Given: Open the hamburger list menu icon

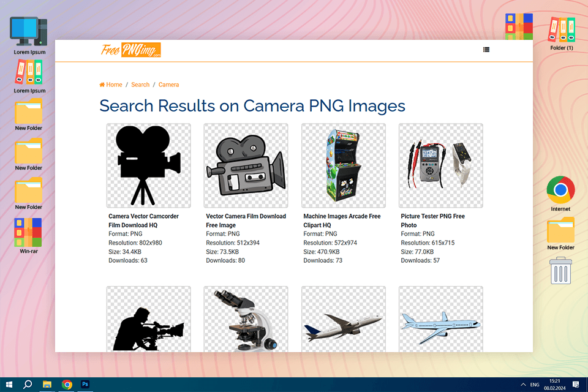Looking at the screenshot, I should coord(486,50).
